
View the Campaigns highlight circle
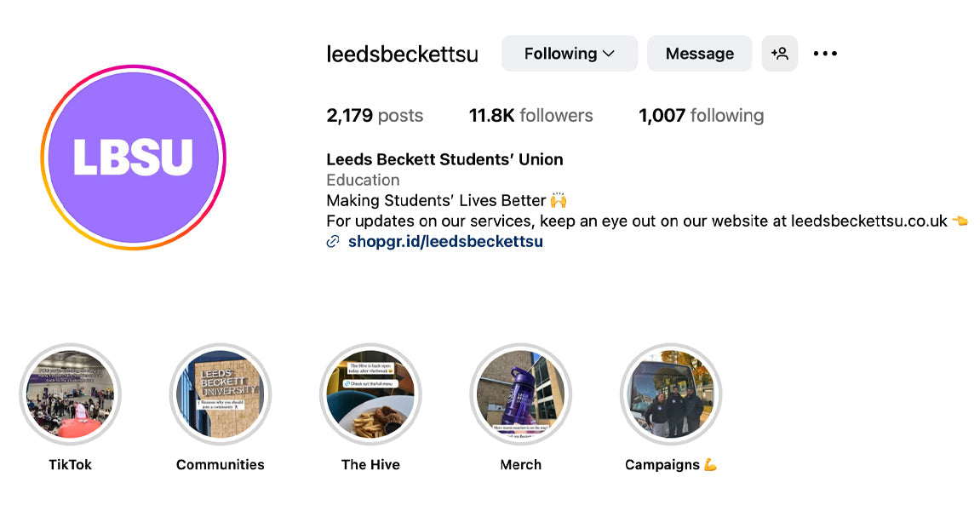coord(671,394)
